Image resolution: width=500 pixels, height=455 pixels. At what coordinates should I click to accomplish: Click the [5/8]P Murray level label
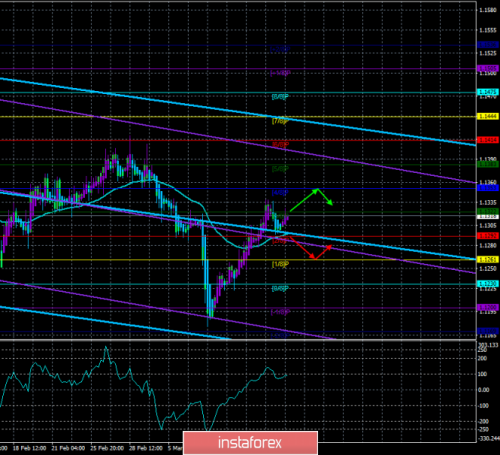280,169
